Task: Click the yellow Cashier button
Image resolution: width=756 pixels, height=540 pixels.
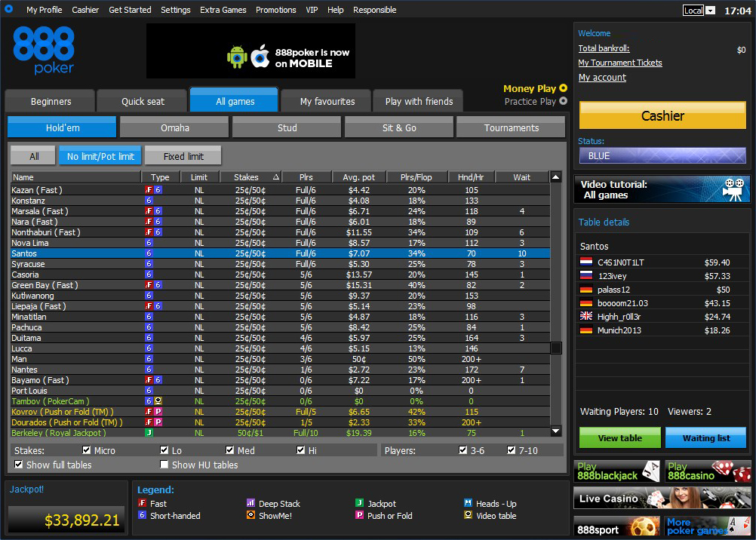Action: 662,115
